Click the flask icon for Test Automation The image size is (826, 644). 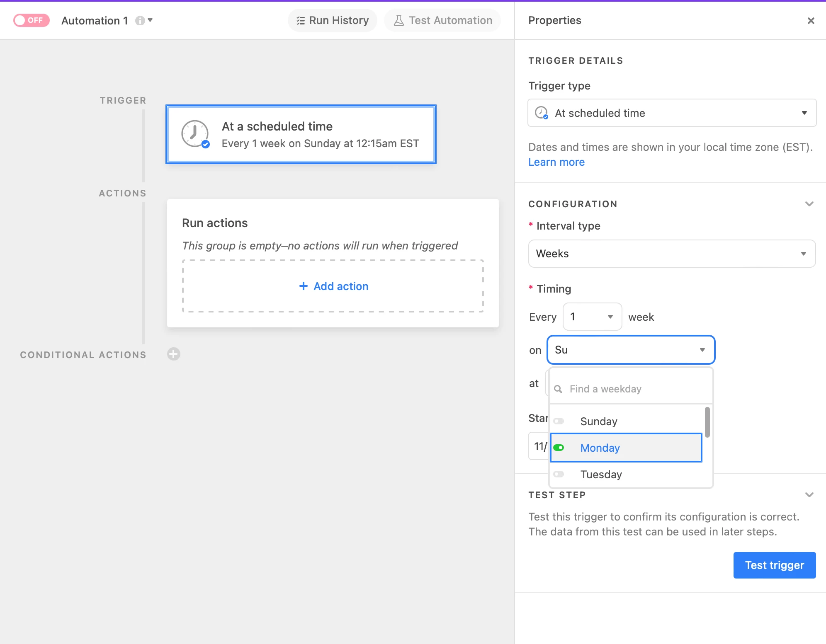(x=398, y=21)
